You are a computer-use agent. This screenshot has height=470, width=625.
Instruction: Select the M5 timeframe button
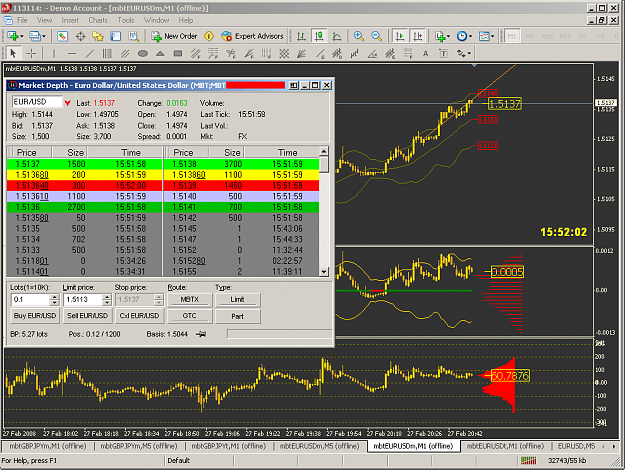pos(529,36)
